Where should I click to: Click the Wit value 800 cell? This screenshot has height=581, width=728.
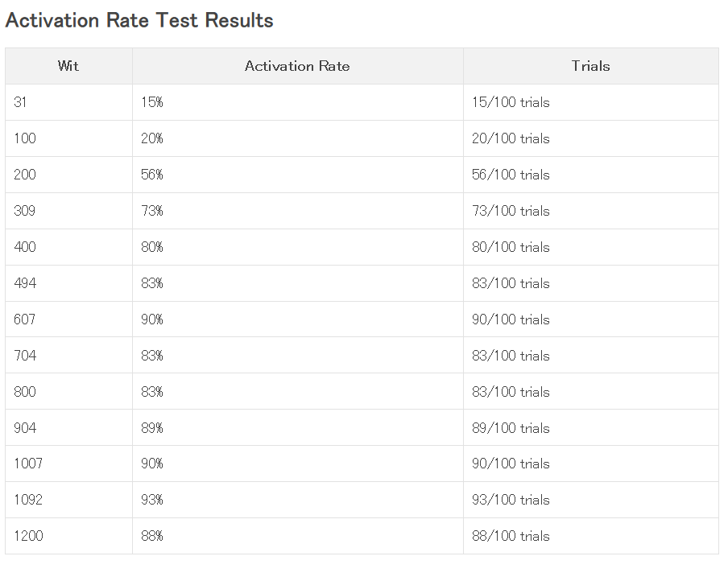click(x=68, y=392)
